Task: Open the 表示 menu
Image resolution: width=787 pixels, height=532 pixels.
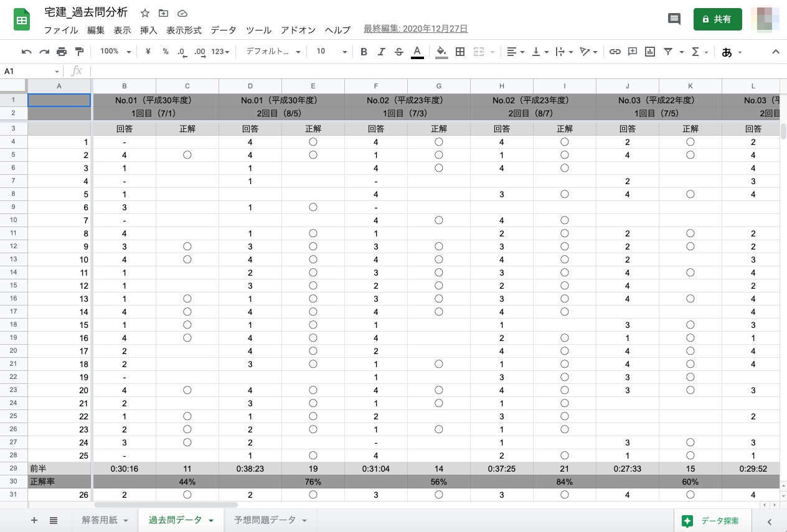Action: click(x=122, y=30)
